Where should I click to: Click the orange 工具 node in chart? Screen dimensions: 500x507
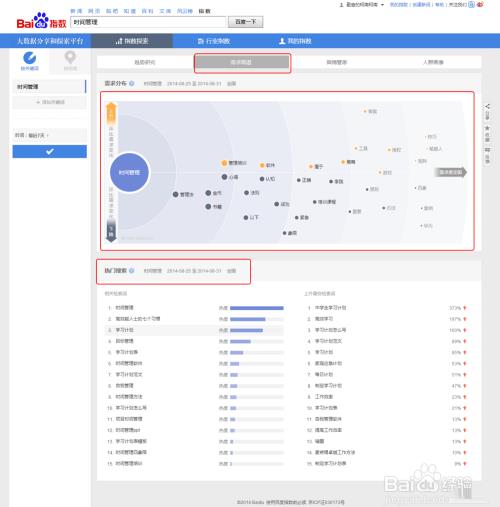356,148
